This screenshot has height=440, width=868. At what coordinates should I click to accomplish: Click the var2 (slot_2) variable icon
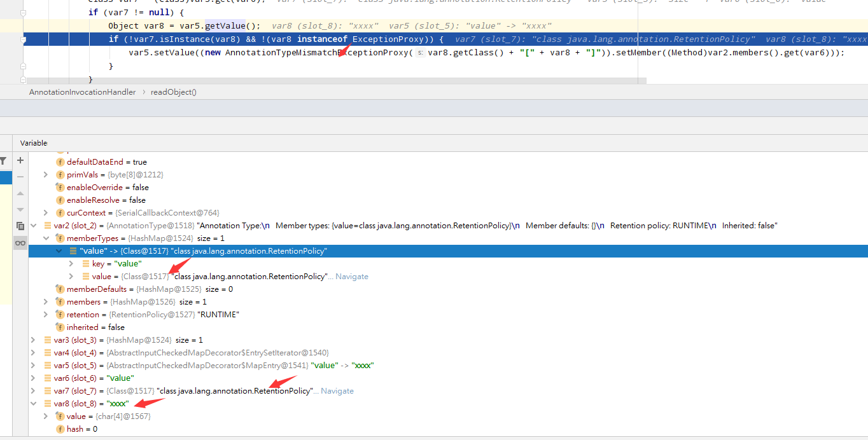coord(48,226)
